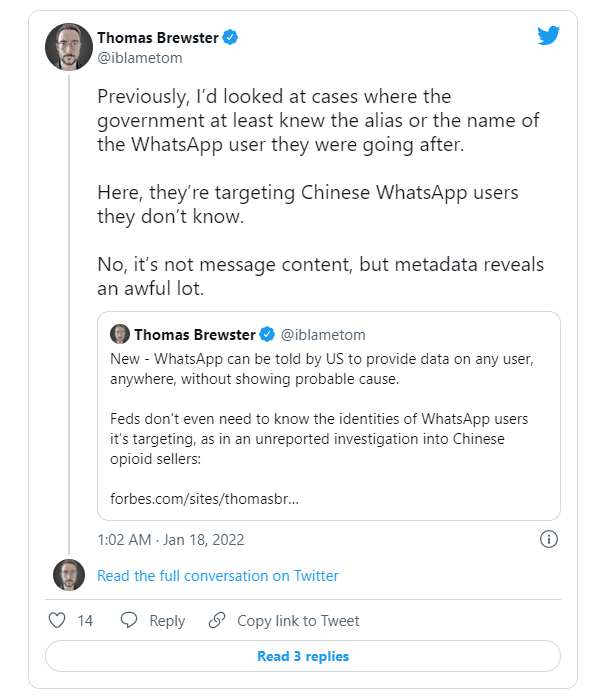600x700 pixels.
Task: Click the Reply text label
Action: [167, 621]
